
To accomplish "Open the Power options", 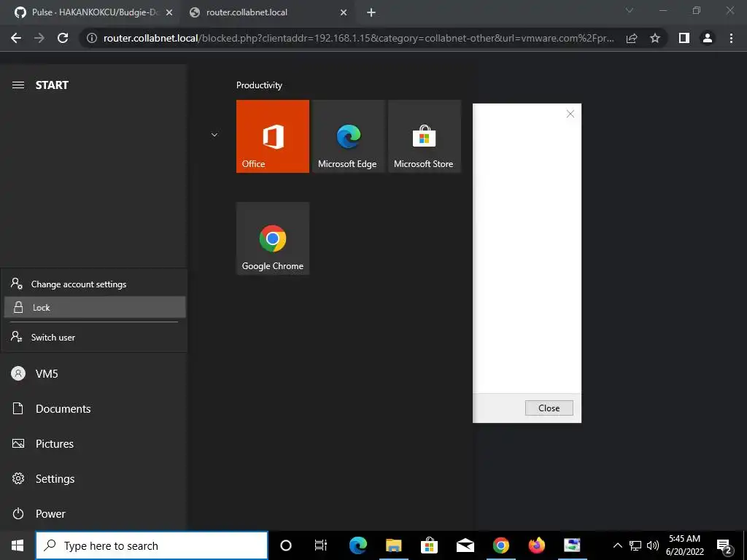I will [93, 514].
